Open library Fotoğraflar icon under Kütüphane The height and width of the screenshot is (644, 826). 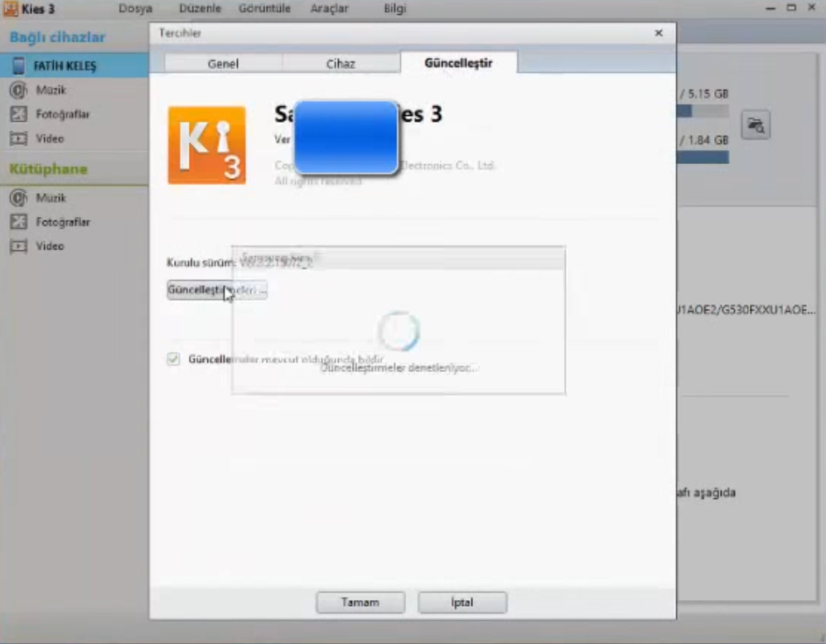[x=18, y=222]
